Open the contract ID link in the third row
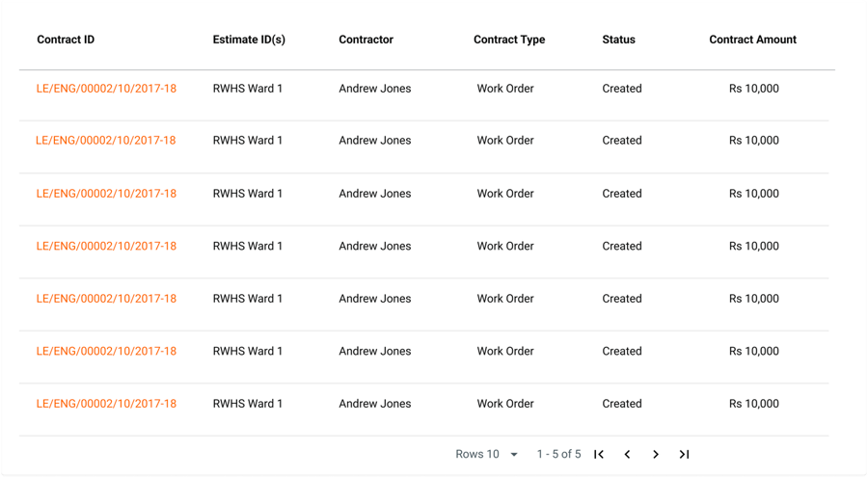868x477 pixels. 106,194
